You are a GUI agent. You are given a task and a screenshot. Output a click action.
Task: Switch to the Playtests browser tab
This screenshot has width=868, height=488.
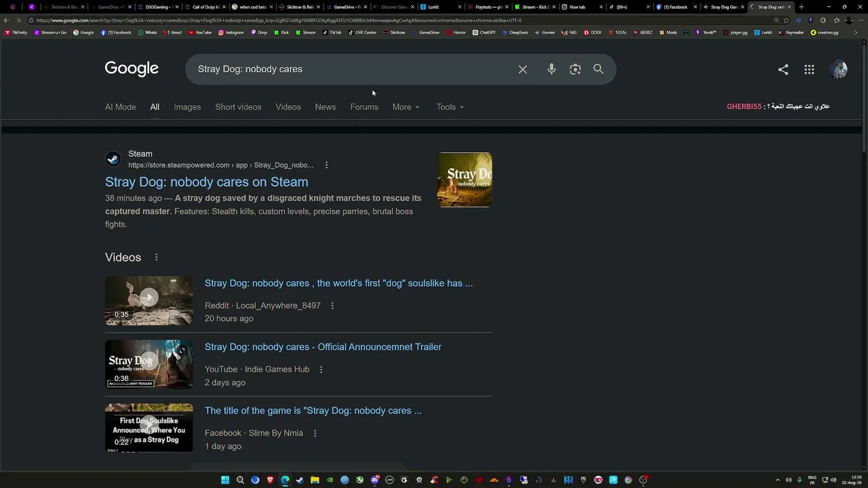(x=489, y=7)
